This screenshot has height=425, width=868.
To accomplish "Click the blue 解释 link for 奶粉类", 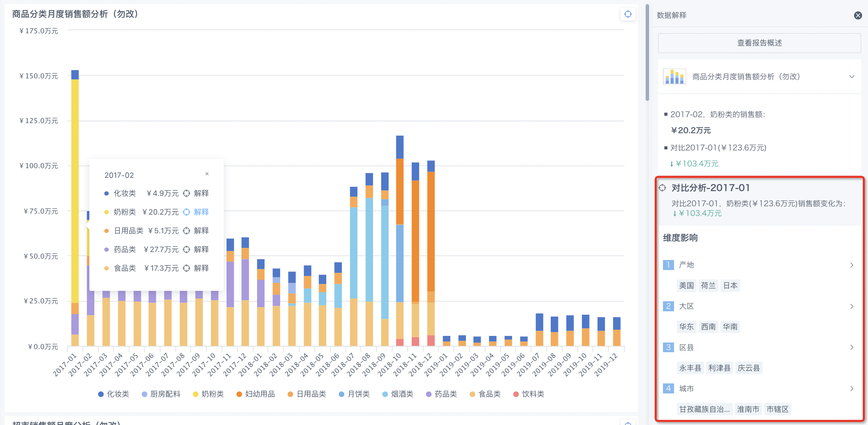I will 201,212.
